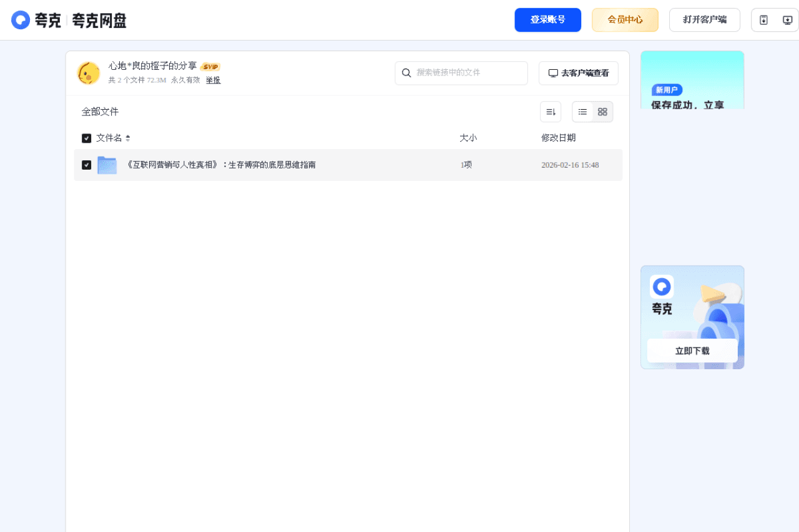Click the SVIP badge beside sharer name
The image size is (799, 532).
click(210, 65)
